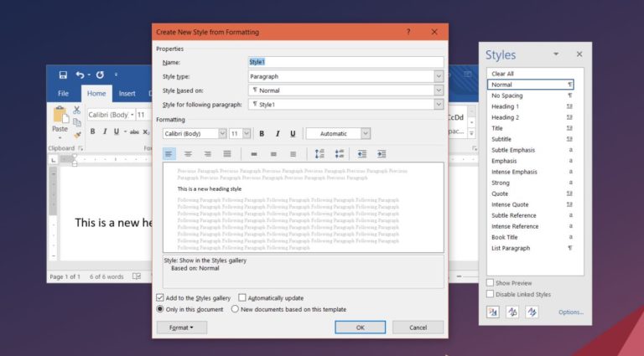The width and height of the screenshot is (644, 356).
Task: Click the Increase Indent icon
Action: click(382, 154)
